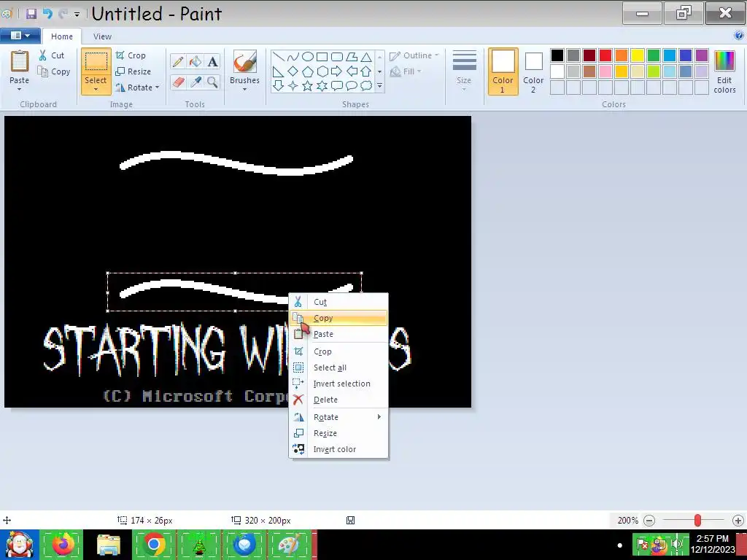Choose the Diamond shape
This screenshot has width=747, height=560.
click(x=293, y=71)
